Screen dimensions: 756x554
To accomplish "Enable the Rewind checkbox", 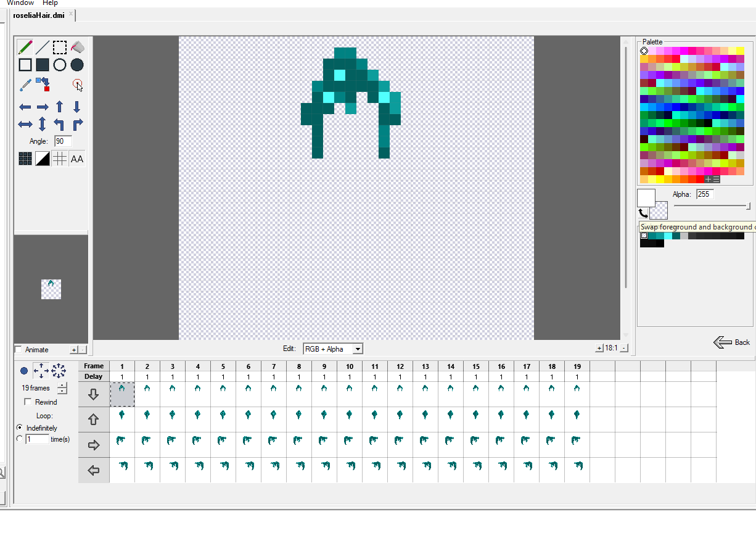I will 28,402.
